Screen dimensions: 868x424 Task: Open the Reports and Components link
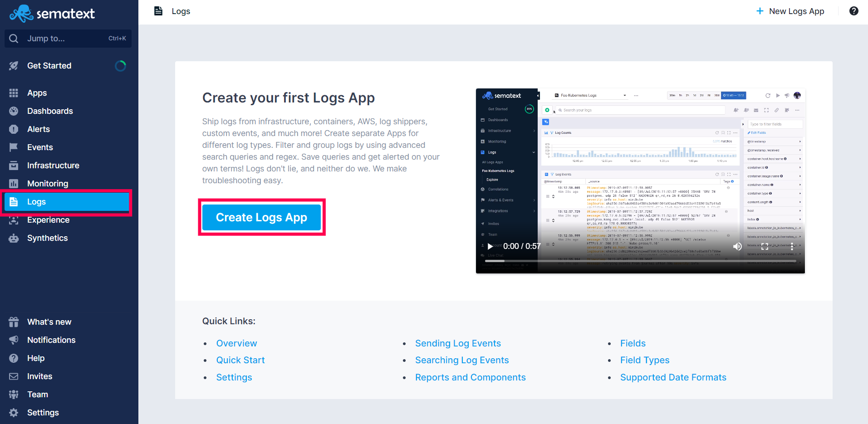coord(471,377)
